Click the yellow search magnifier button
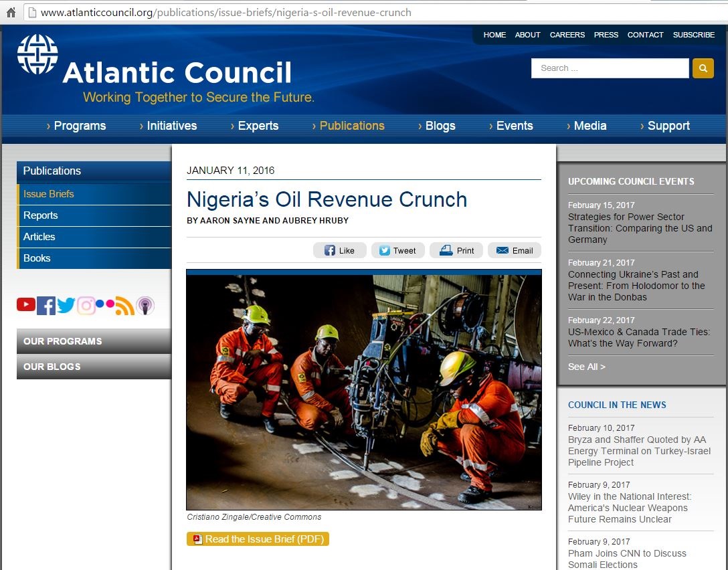 click(703, 68)
